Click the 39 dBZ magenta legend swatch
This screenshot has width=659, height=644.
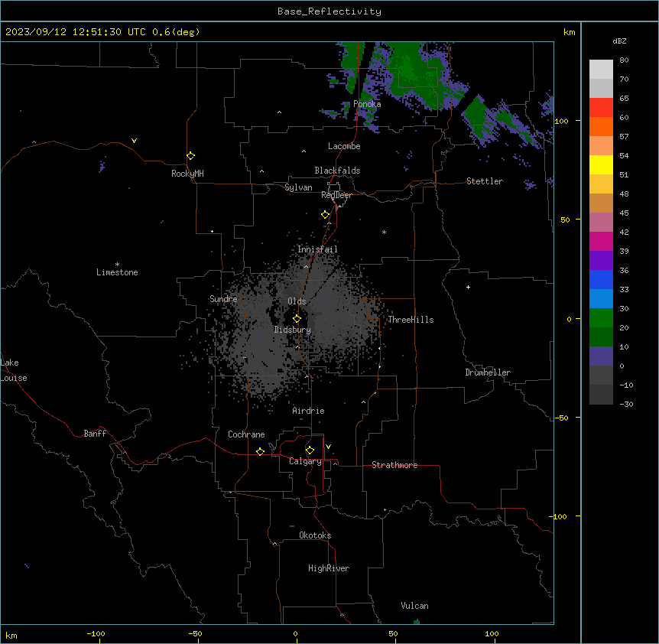coord(601,241)
